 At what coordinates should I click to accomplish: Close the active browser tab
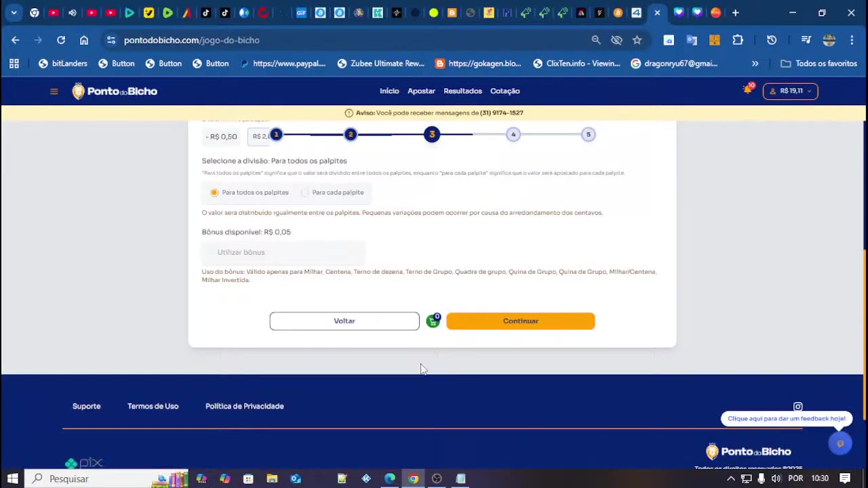[657, 13]
